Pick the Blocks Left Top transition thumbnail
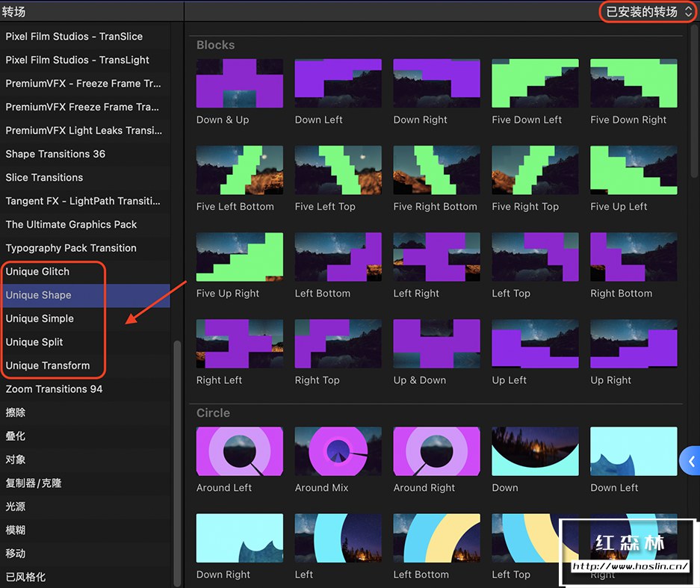This screenshot has height=588, width=700. [x=535, y=257]
